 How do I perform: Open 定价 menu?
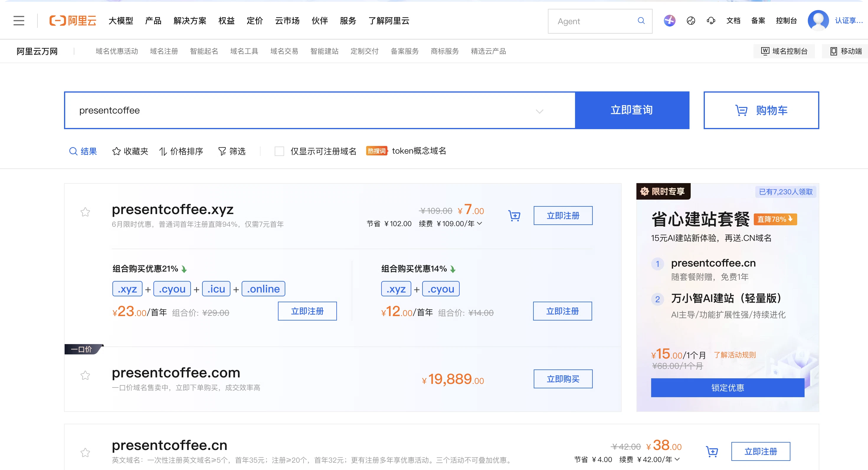click(255, 21)
